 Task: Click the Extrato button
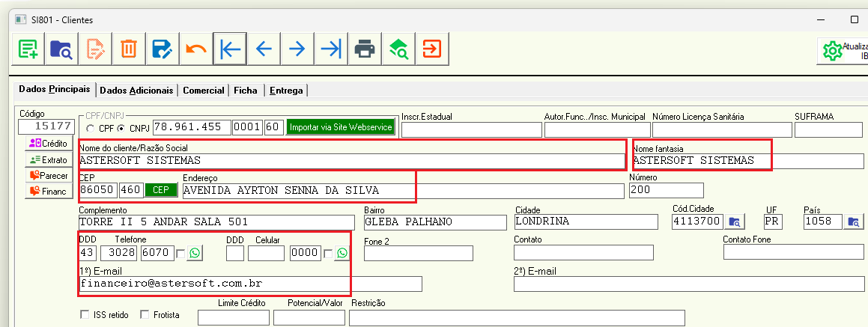[48, 159]
